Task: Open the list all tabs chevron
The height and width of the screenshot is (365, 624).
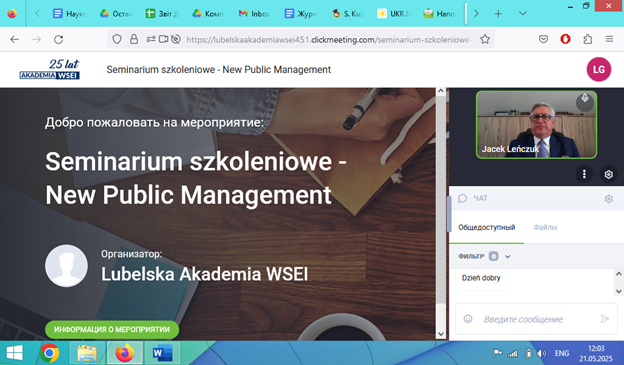Action: click(523, 13)
